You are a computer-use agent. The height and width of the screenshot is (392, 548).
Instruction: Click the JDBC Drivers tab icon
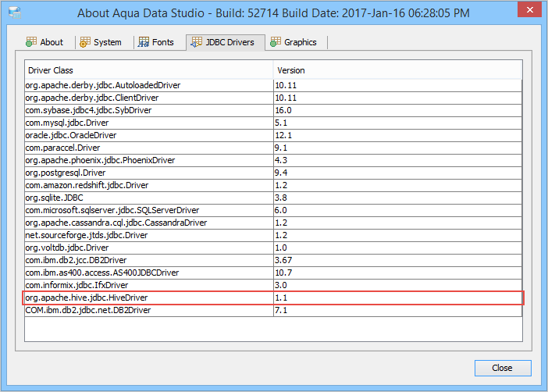pyautogui.click(x=196, y=42)
